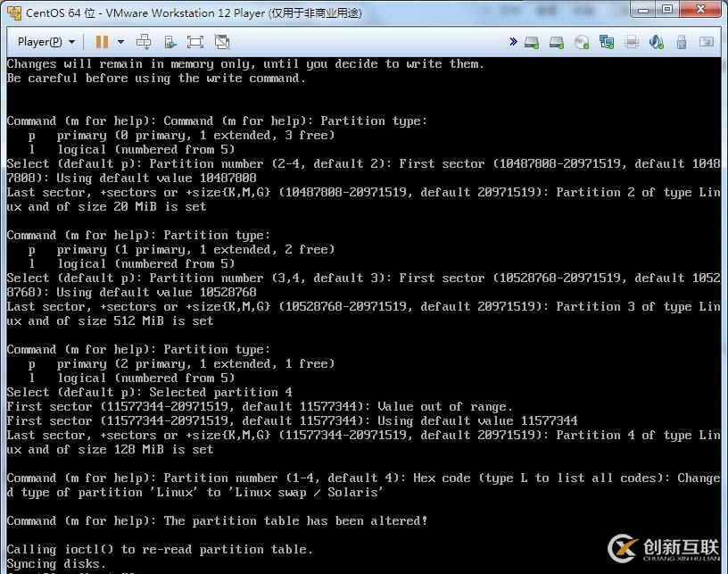Image resolution: width=728 pixels, height=574 pixels.
Task: Maximize the VMware Player window
Action: (x=667, y=10)
